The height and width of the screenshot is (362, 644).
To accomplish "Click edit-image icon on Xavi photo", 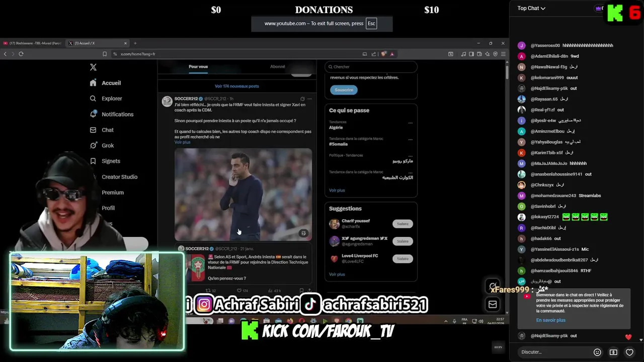I will (303, 233).
